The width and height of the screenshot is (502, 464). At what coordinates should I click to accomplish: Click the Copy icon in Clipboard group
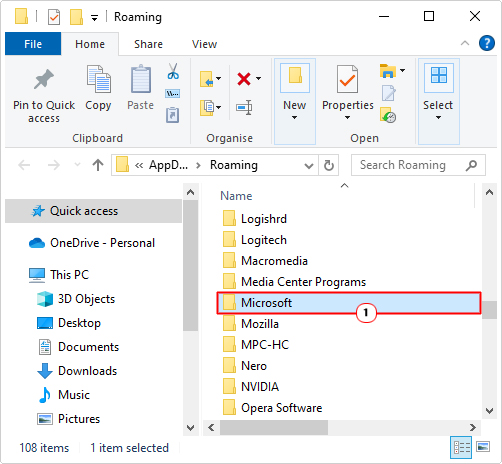pos(99,79)
